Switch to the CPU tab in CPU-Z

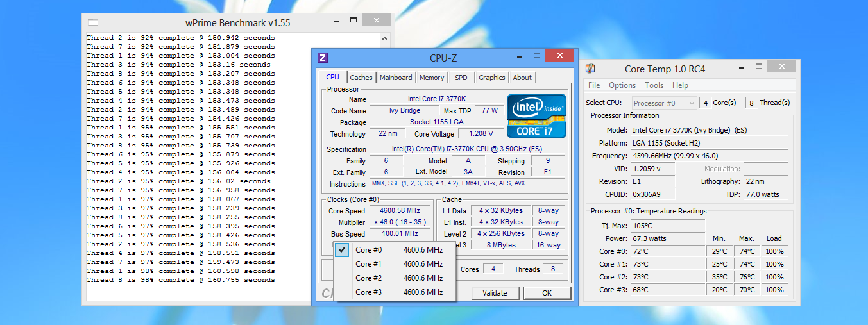pyautogui.click(x=333, y=77)
